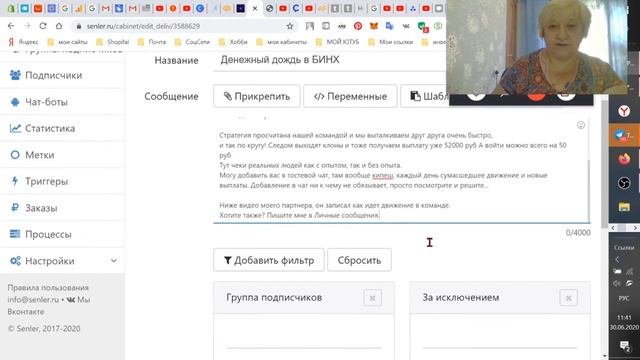Open the Shopifai bookmark folder

pyautogui.click(x=113, y=42)
